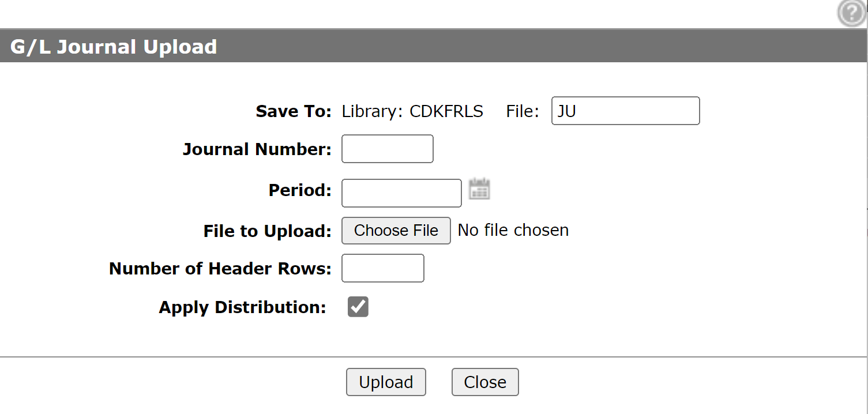The width and height of the screenshot is (868, 414).
Task: Click the Choose File button
Action: 396,231
